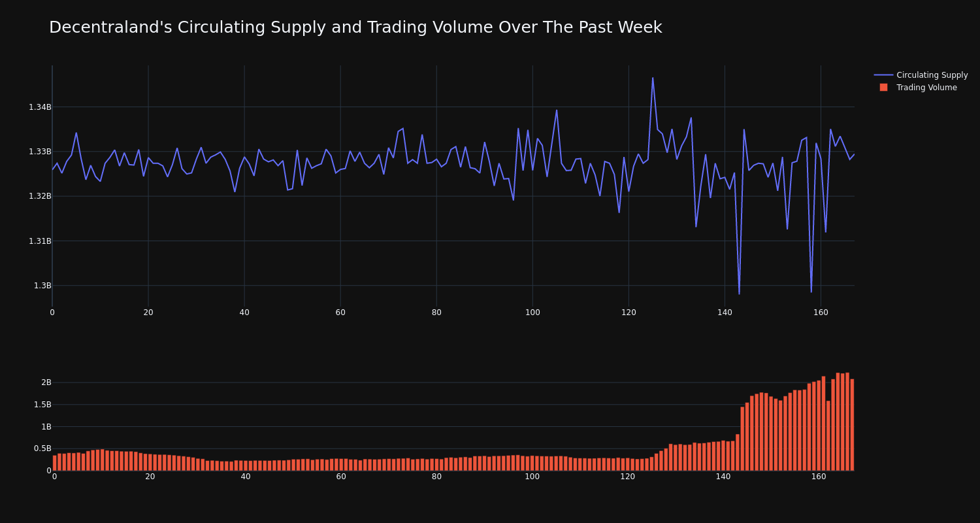Click x-axis label 60 under the volume chart

tap(341, 477)
